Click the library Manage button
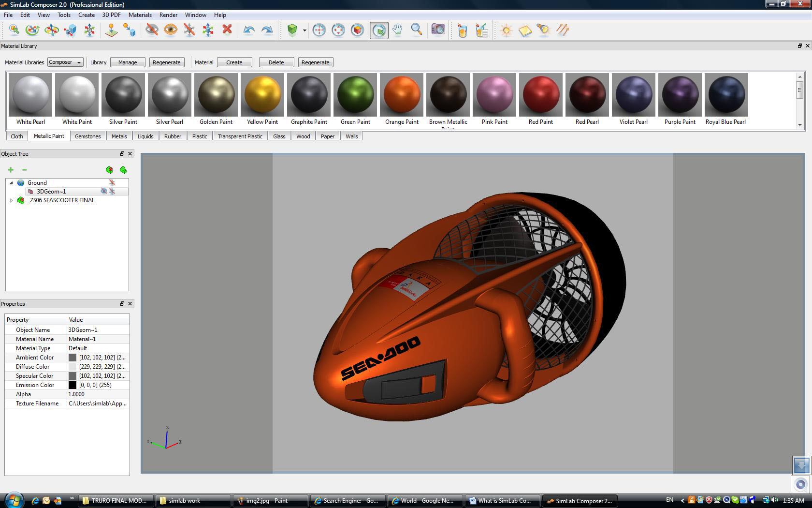Screen dimensions: 812x508 [x=128, y=62]
